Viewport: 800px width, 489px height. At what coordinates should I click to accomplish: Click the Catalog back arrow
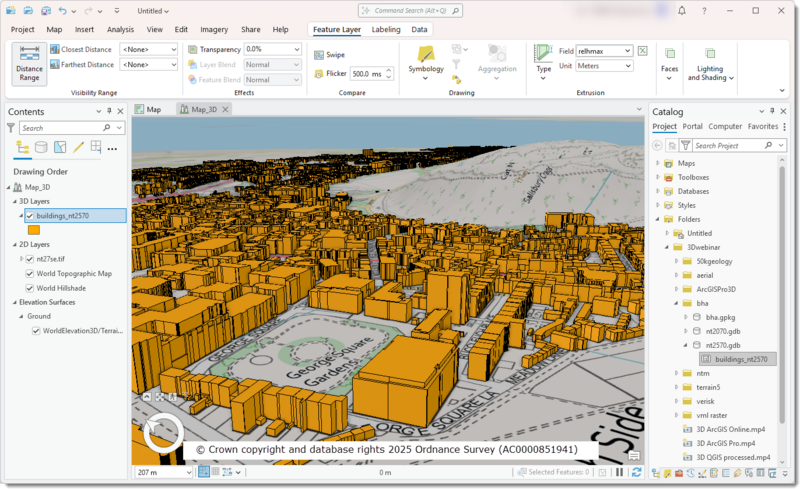point(657,145)
